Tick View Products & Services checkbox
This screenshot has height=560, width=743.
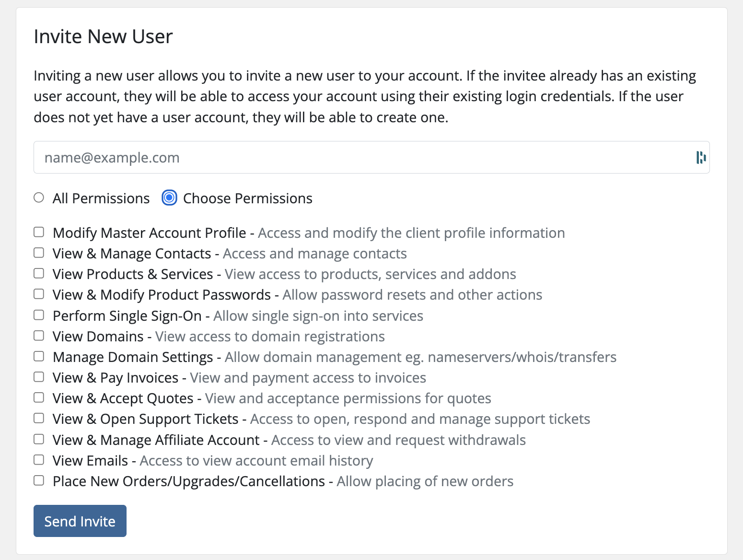click(x=39, y=273)
